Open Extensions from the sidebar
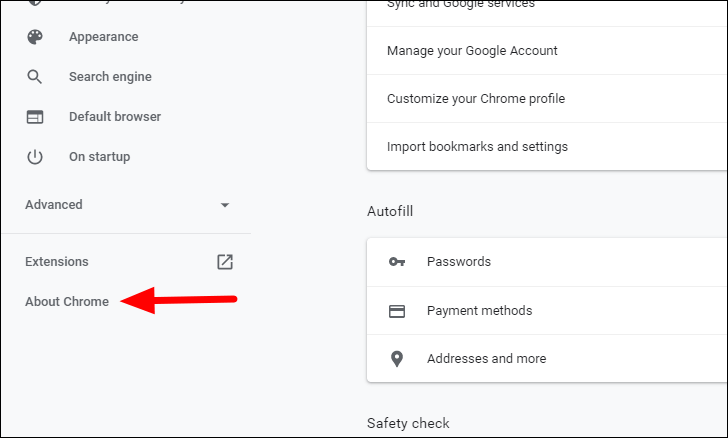The width and height of the screenshot is (728, 438). pyautogui.click(x=57, y=261)
